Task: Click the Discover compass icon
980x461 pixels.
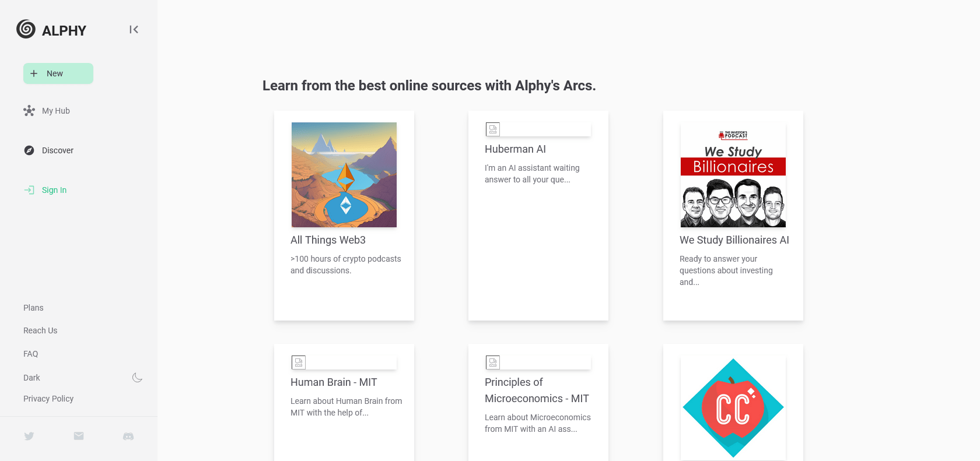Action: (x=29, y=150)
